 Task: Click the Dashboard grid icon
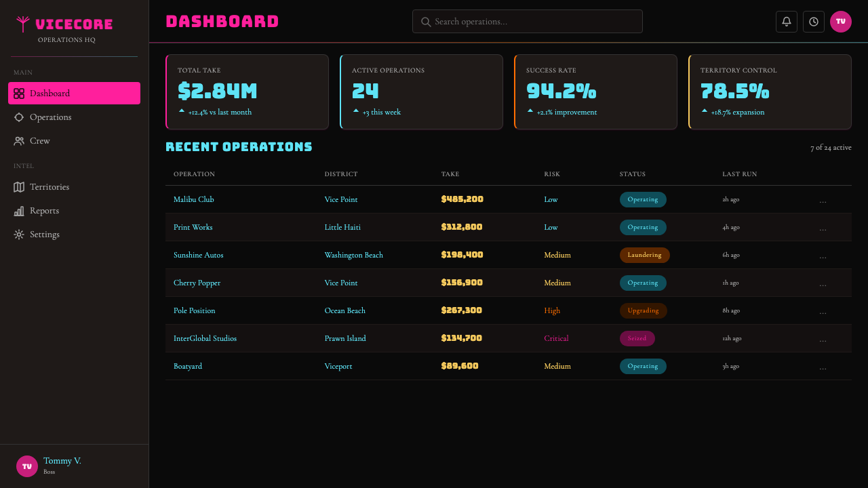click(19, 94)
